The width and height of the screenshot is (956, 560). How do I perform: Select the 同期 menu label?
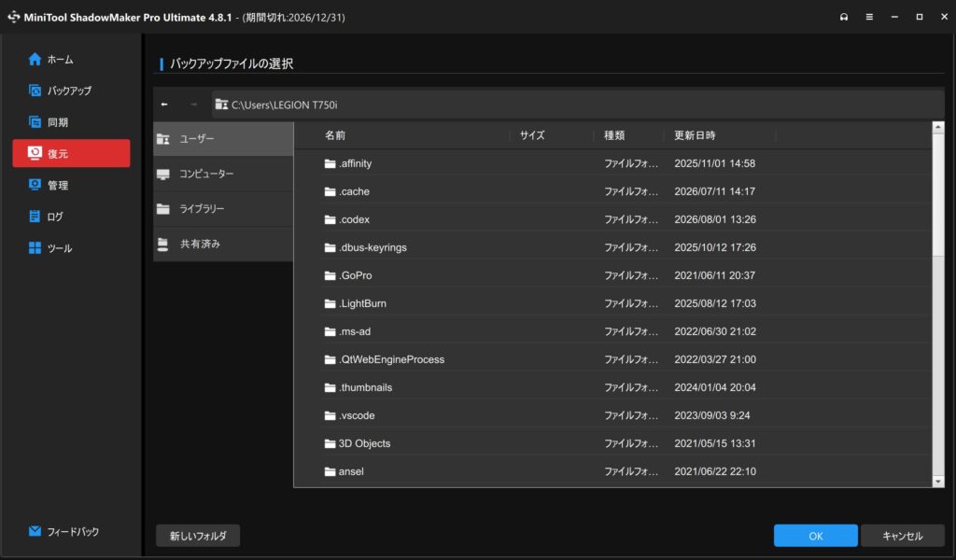[58, 122]
